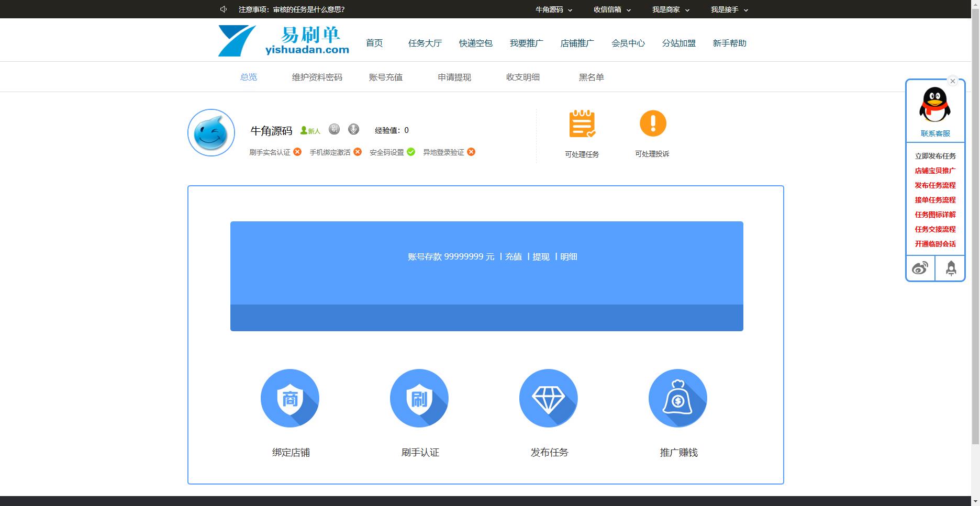Open the money bag 推广赚钱 icon
The height and width of the screenshot is (506, 980).
click(x=678, y=398)
